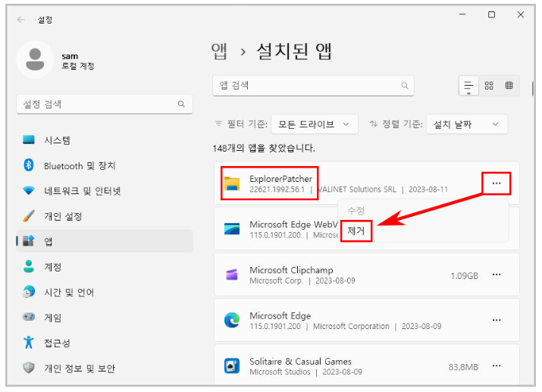Click the Microsoft Clipchamp app icon
This screenshot has height=392, width=542.
pos(232,274)
